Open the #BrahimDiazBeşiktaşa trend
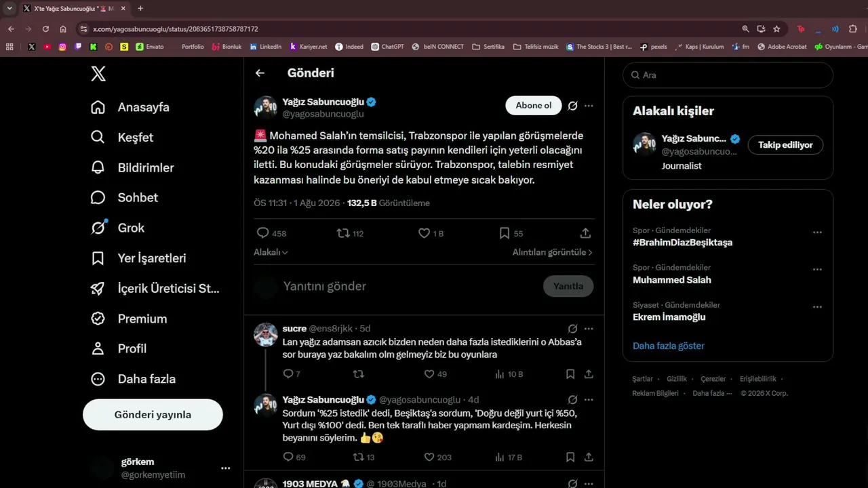Viewport: 868px width, 488px height. (x=682, y=243)
